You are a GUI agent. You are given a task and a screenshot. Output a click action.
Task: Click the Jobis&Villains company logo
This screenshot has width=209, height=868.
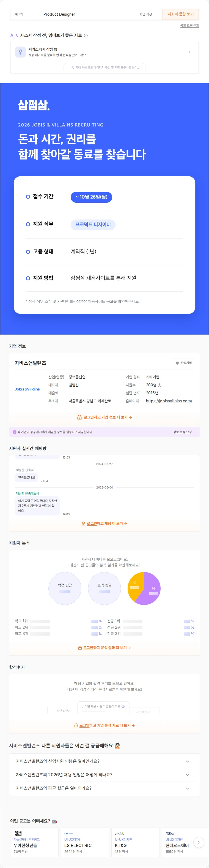pyautogui.click(x=27, y=389)
